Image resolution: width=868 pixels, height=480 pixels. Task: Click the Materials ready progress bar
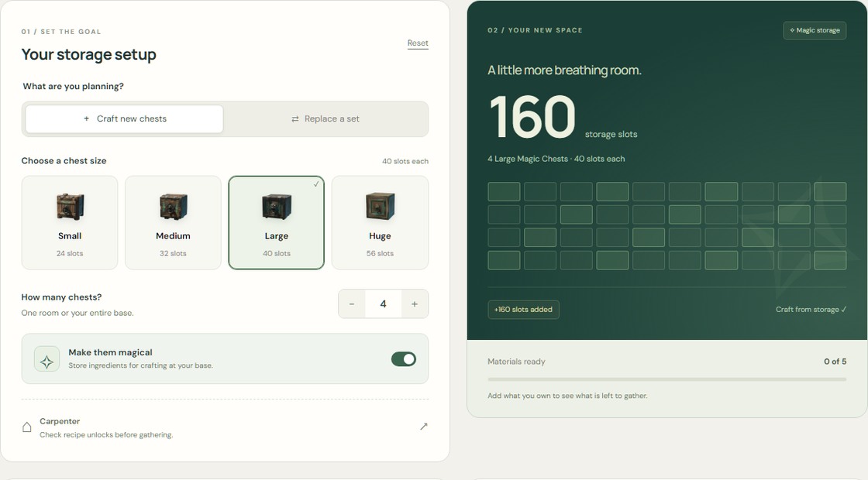pyautogui.click(x=667, y=379)
